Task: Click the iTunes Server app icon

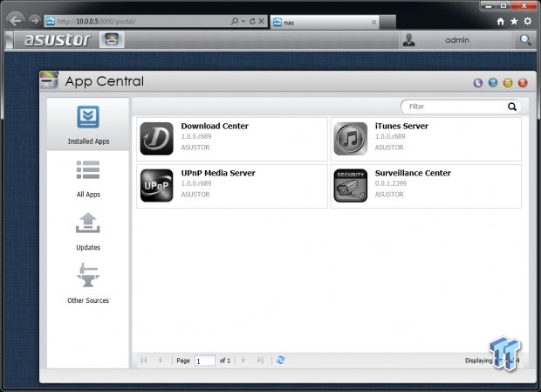Action: point(351,139)
